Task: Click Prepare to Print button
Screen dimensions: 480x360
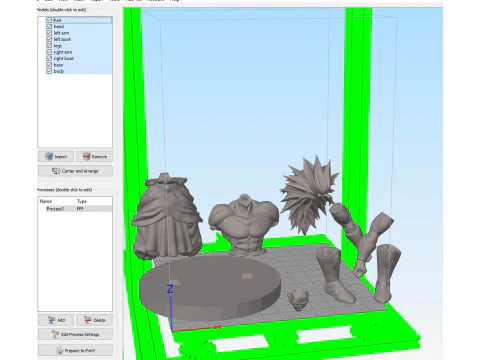Action: click(75, 350)
